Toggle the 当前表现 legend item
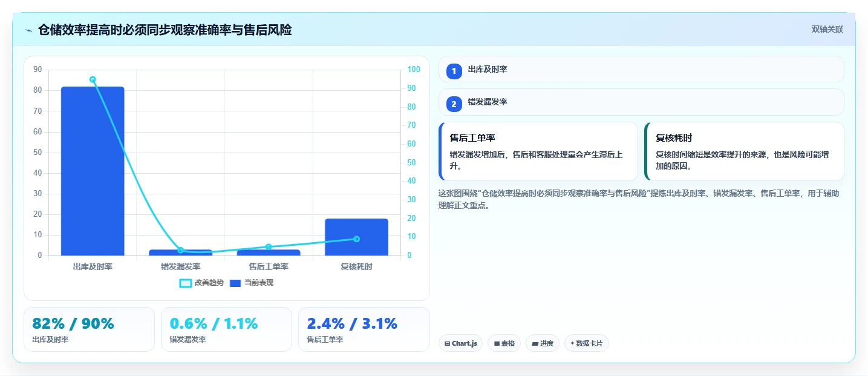Viewport: 868px width, 376px height. [252, 283]
